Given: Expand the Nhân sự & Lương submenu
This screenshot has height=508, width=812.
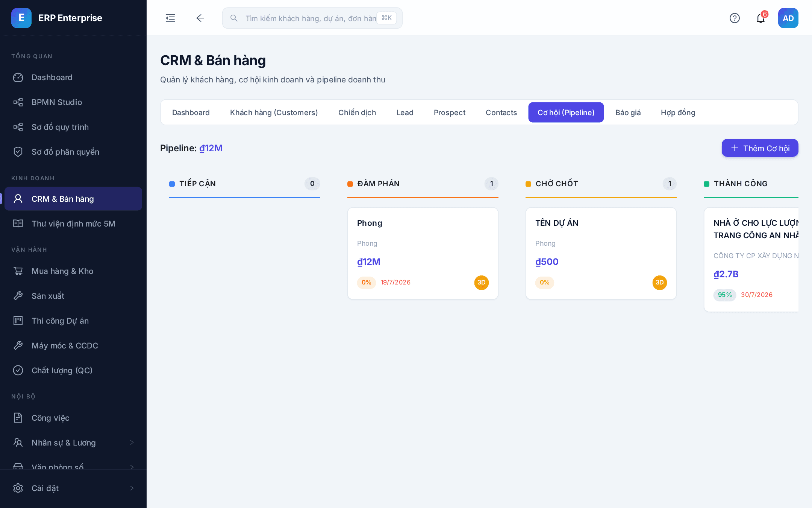Looking at the screenshot, I should pos(73,443).
